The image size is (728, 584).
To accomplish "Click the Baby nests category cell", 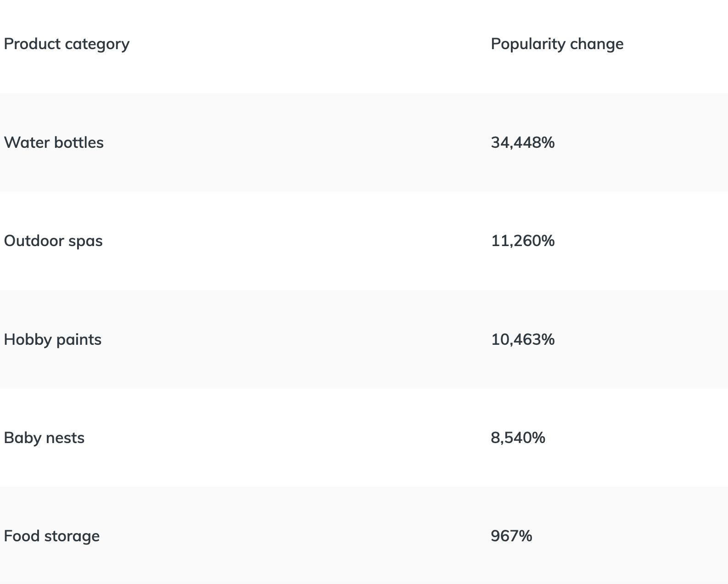I will [x=44, y=438].
